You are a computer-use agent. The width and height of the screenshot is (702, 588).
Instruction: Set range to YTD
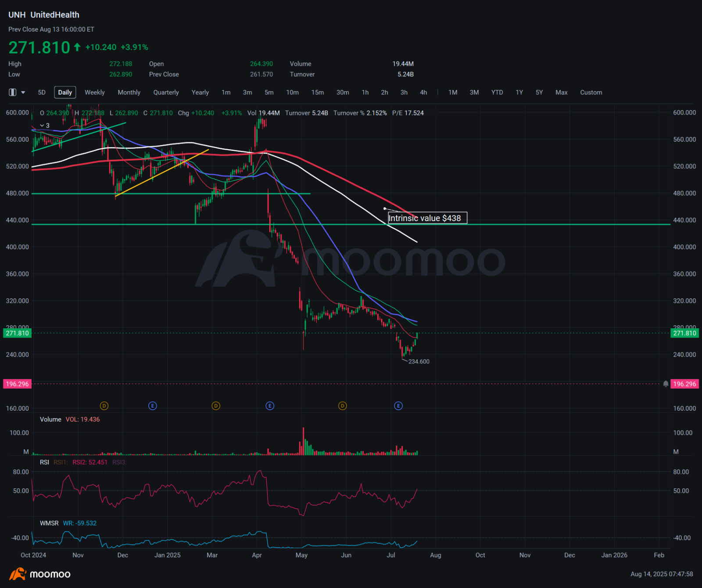(497, 93)
